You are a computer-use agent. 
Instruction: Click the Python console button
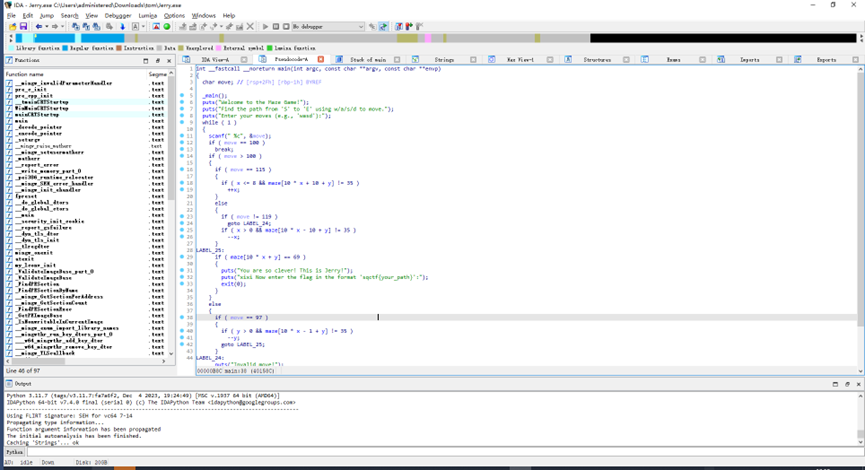15,452
